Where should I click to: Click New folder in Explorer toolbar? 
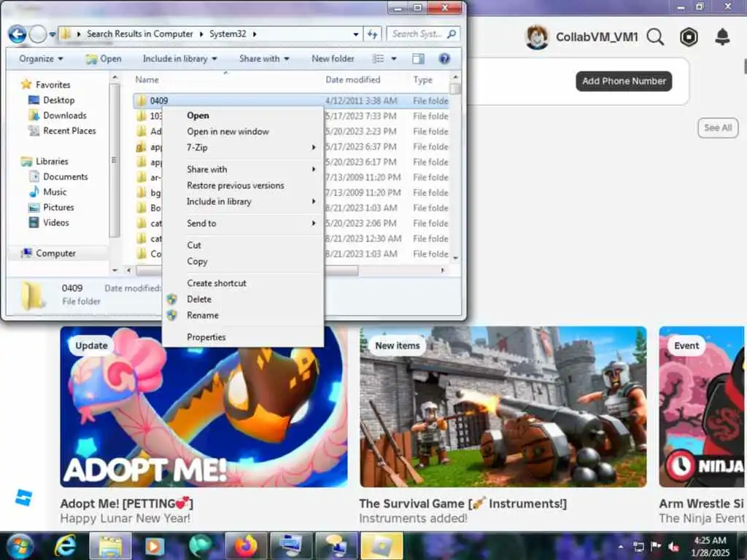click(333, 58)
